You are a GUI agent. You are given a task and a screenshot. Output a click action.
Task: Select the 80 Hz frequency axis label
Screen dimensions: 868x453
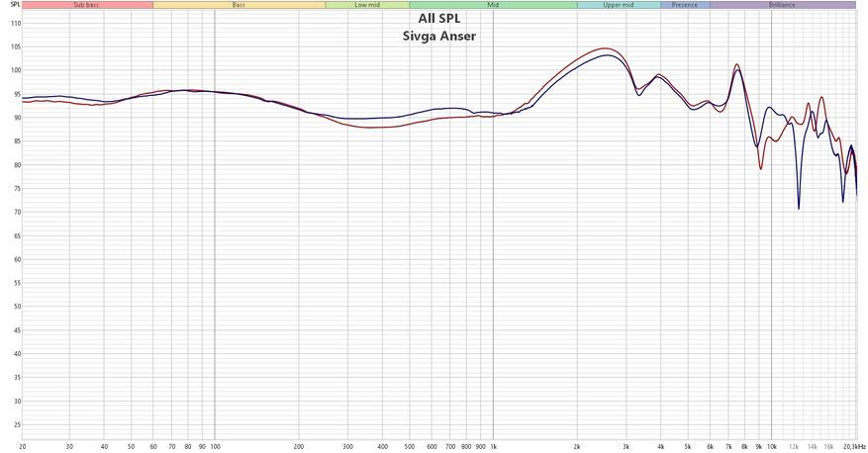pos(188,446)
